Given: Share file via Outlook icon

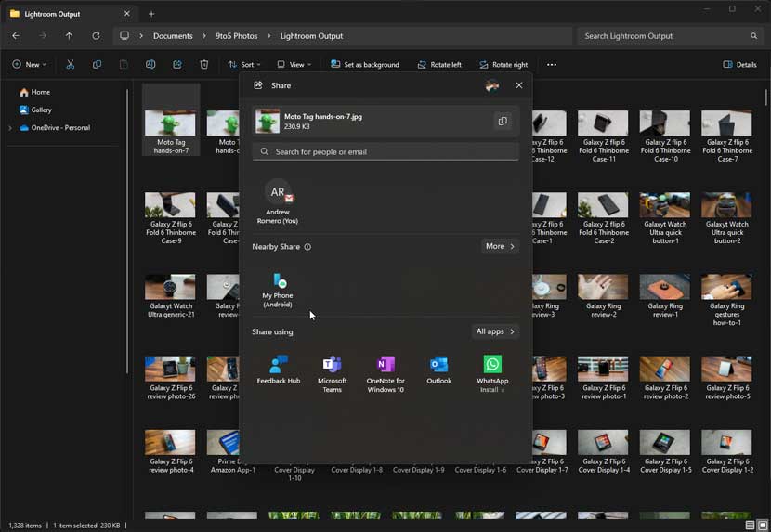Looking at the screenshot, I should tap(438, 364).
